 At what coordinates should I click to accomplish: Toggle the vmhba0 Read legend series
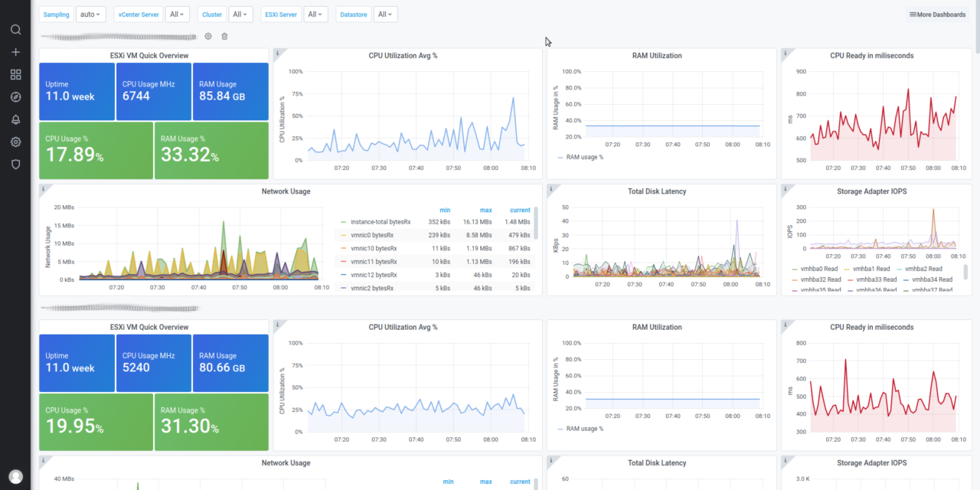point(813,269)
